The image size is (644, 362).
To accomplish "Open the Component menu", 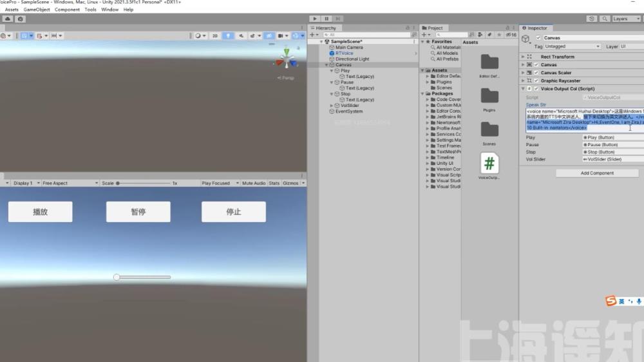I will [67, 10].
